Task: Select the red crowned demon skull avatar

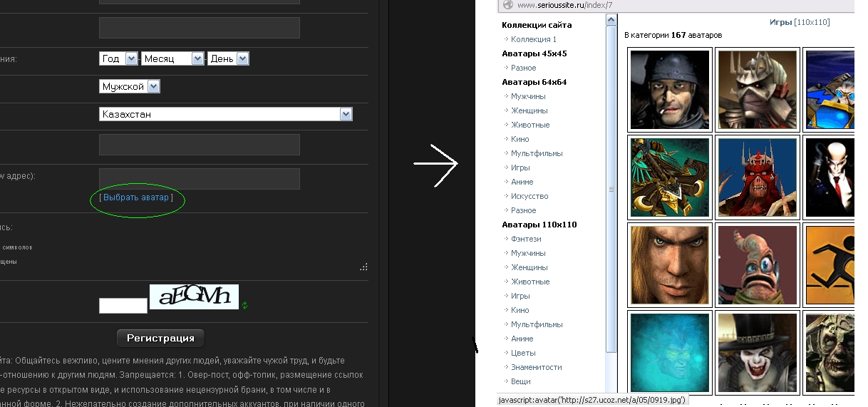Action: [758, 177]
